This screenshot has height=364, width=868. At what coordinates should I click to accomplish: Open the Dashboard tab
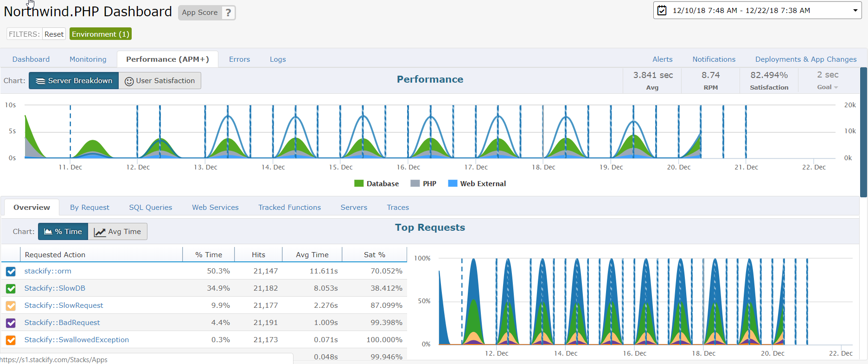pos(31,59)
